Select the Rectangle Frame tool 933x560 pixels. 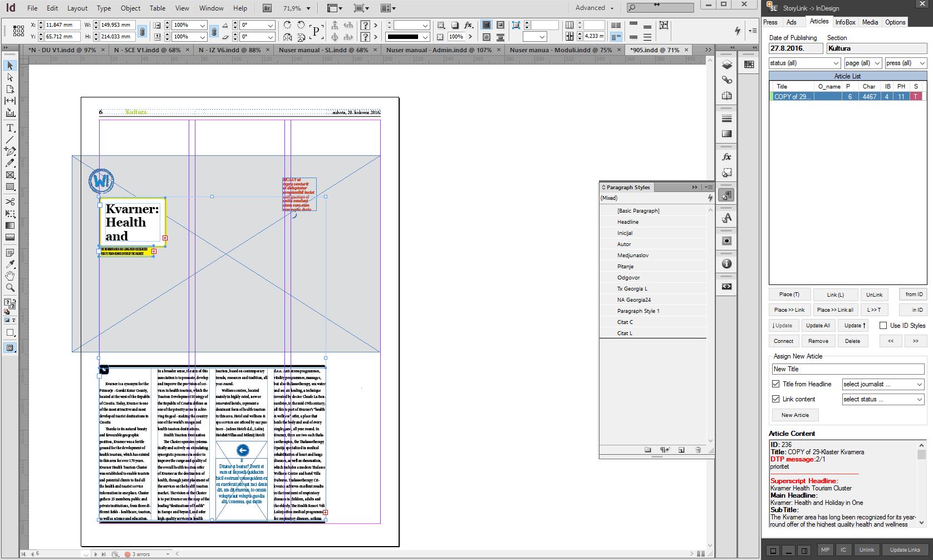pos(10,175)
